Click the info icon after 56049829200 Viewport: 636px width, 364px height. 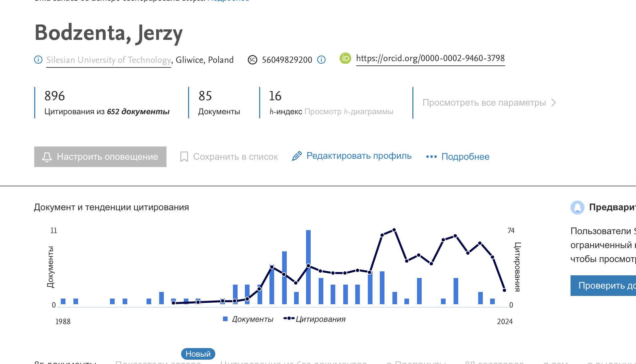coord(321,60)
